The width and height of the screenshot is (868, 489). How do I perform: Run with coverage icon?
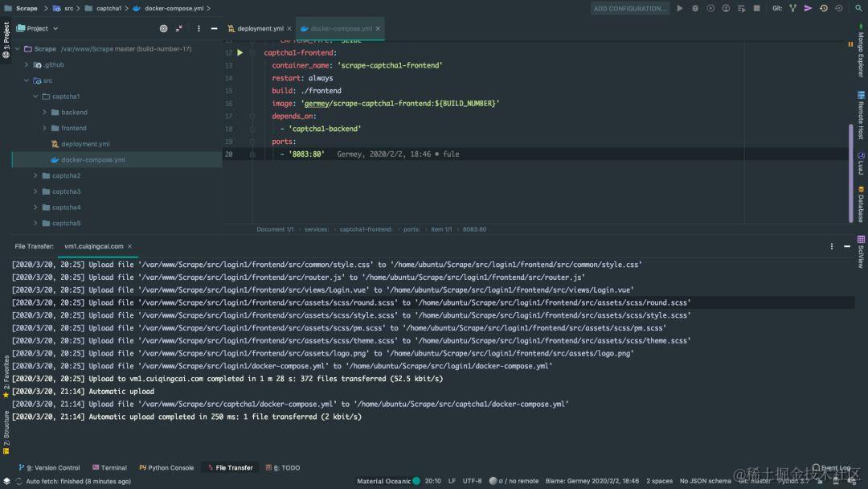pyautogui.click(x=710, y=8)
